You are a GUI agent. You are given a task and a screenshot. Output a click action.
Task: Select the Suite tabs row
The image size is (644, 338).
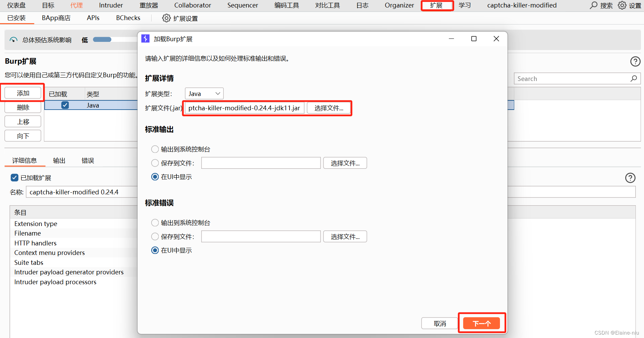[74, 262]
